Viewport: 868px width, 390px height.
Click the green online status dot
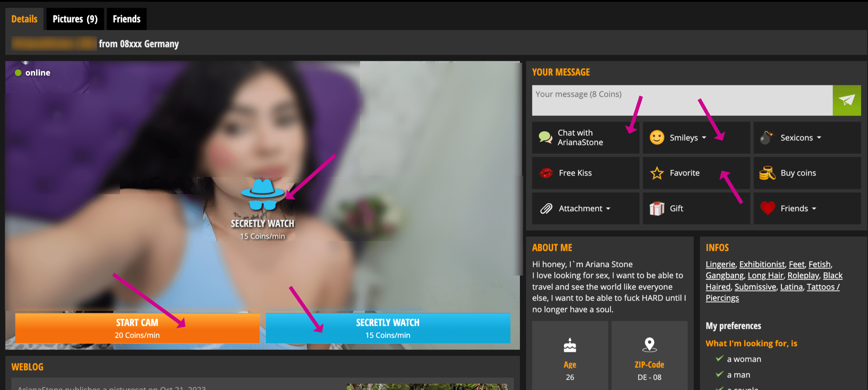point(18,73)
